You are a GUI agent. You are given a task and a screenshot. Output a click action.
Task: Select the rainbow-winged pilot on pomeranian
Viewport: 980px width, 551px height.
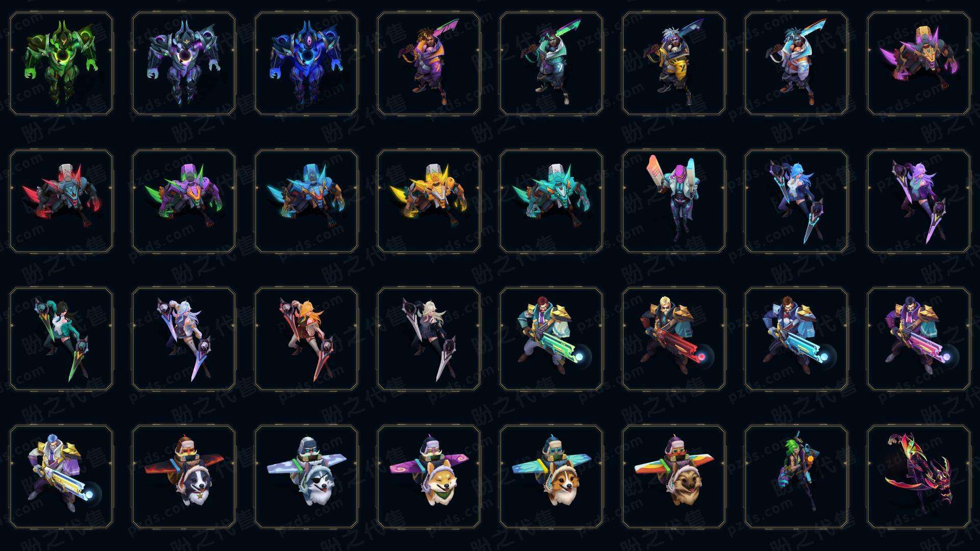click(x=674, y=477)
